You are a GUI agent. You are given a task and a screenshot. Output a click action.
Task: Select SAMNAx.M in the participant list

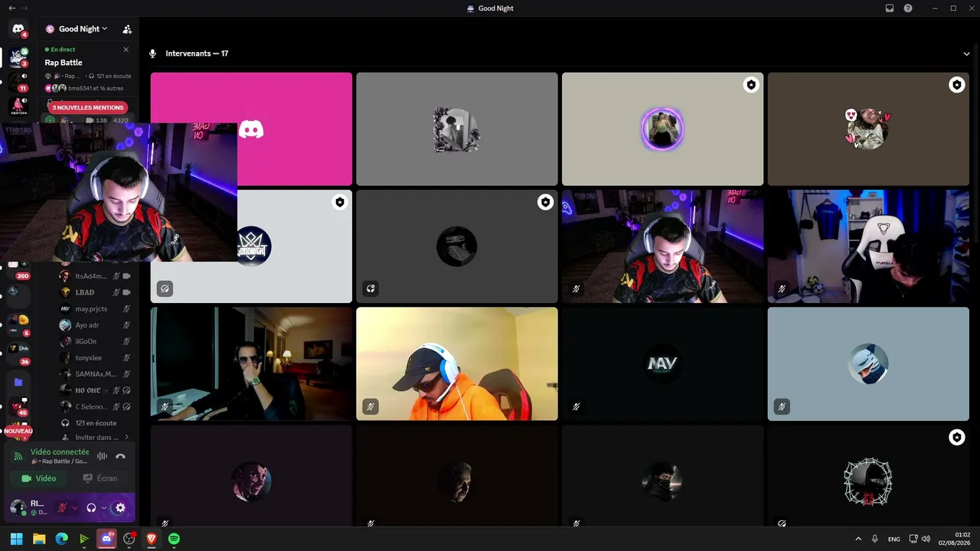[95, 373]
